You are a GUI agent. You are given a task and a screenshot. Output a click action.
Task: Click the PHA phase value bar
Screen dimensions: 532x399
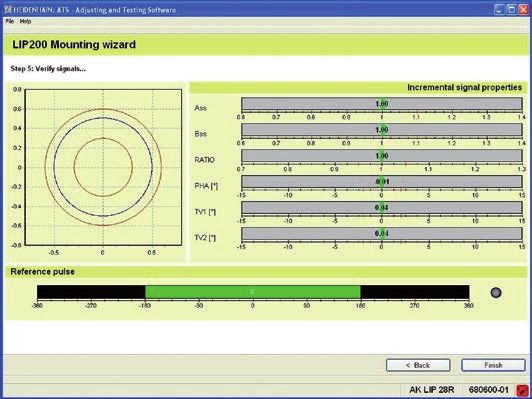[x=382, y=182]
